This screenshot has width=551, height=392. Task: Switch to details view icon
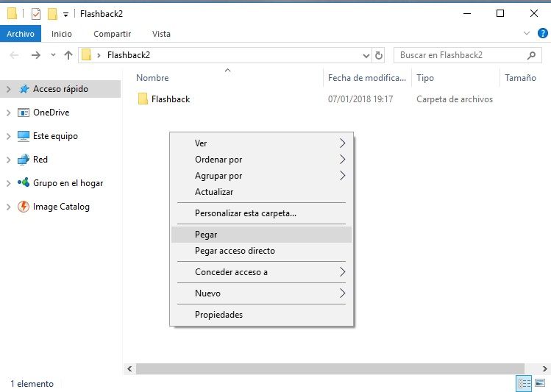point(525,383)
